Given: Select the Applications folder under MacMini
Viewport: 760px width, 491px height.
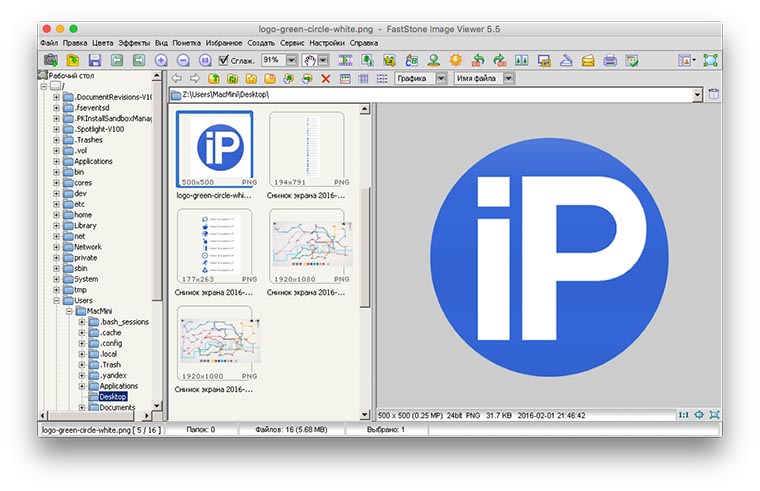Looking at the screenshot, I should click(x=118, y=386).
